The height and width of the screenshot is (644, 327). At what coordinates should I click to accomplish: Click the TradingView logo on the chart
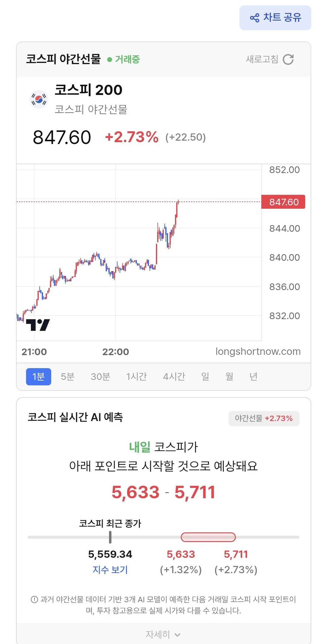pyautogui.click(x=38, y=325)
